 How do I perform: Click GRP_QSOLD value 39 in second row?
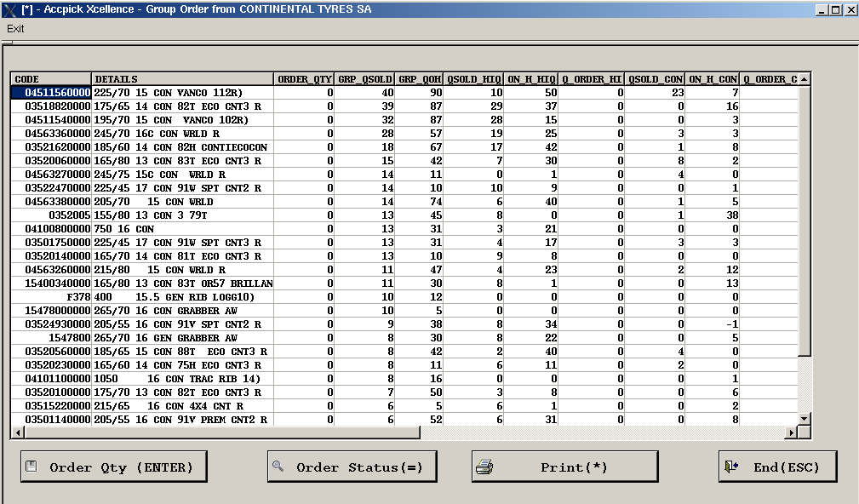click(x=364, y=106)
